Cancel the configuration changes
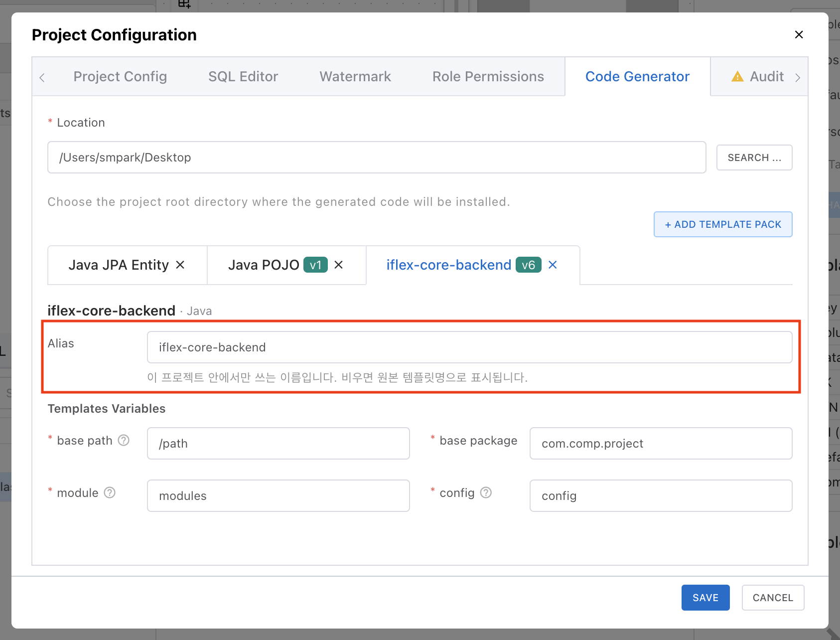 pyautogui.click(x=773, y=598)
